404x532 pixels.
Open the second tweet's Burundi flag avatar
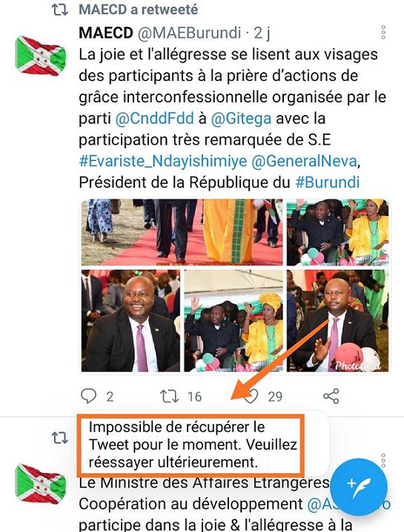pyautogui.click(x=41, y=485)
